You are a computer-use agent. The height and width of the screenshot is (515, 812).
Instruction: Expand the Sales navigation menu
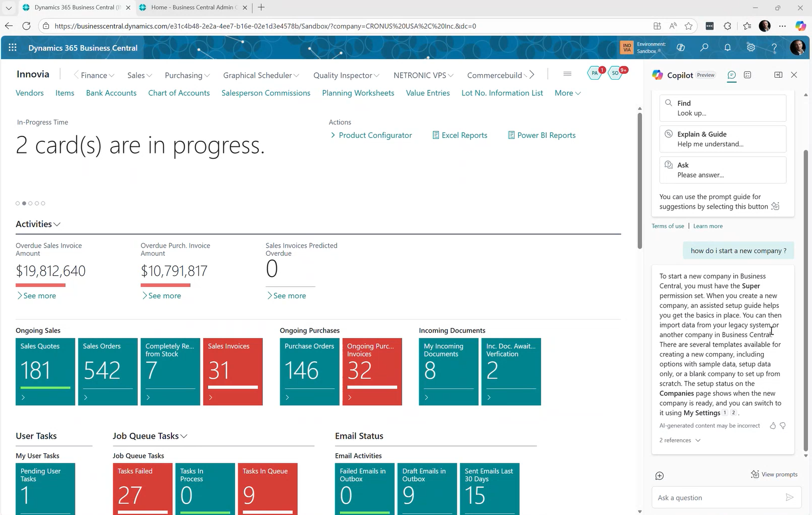tap(139, 75)
